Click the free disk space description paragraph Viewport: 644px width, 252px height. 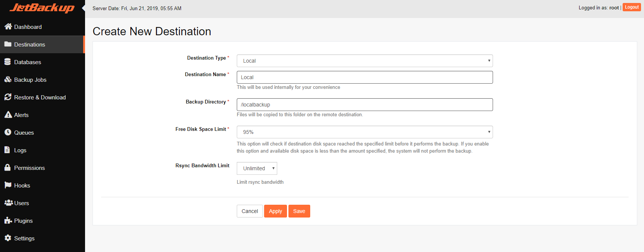pos(363,147)
